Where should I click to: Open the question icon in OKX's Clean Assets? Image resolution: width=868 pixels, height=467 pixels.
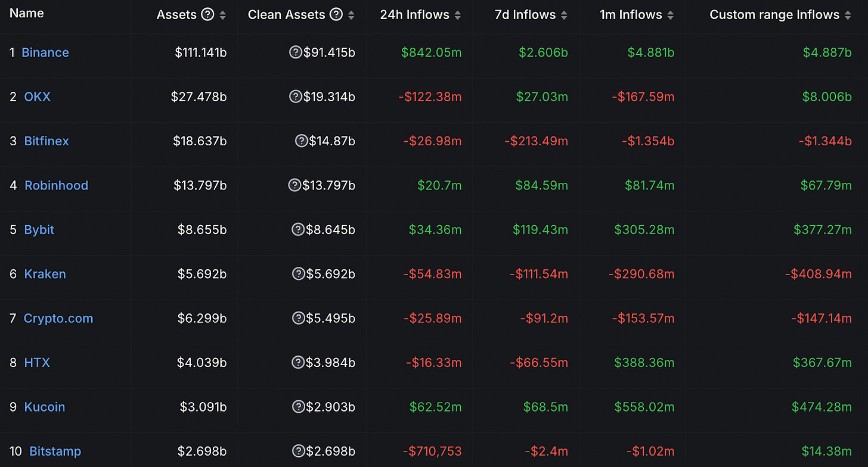pyautogui.click(x=296, y=96)
